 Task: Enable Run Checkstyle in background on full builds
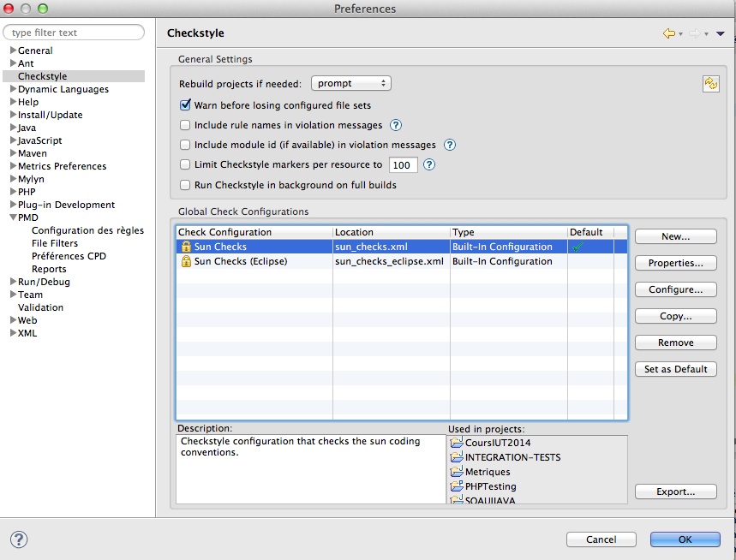(184, 184)
